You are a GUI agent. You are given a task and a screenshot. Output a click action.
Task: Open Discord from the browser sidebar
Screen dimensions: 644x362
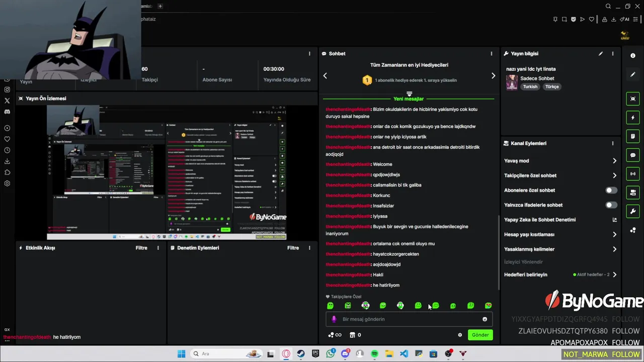(x=7, y=112)
